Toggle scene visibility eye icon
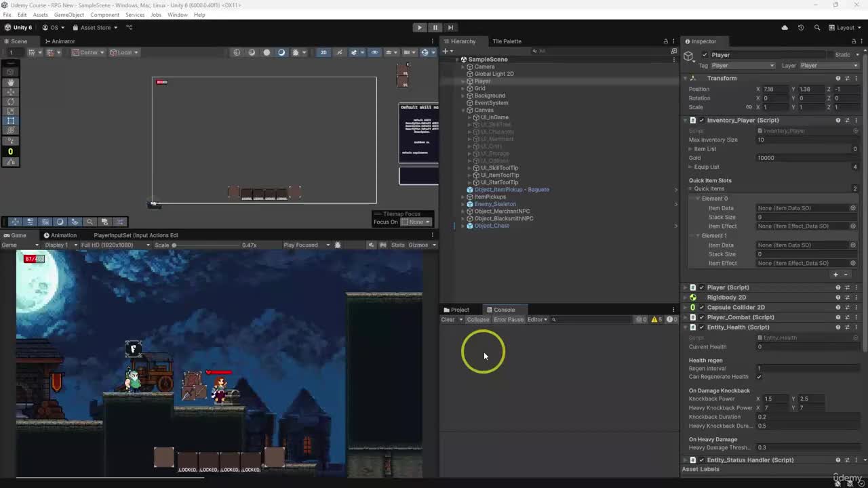The height and width of the screenshot is (488, 868). click(x=374, y=52)
